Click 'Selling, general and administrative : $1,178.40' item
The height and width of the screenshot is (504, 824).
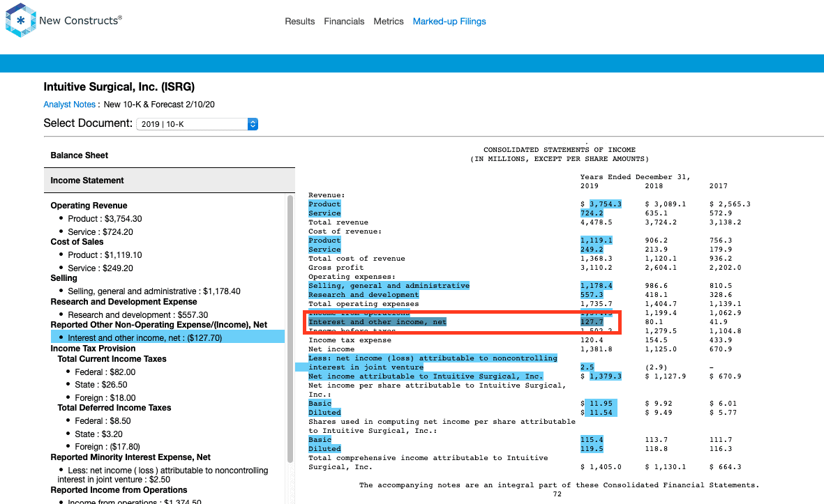(x=154, y=291)
